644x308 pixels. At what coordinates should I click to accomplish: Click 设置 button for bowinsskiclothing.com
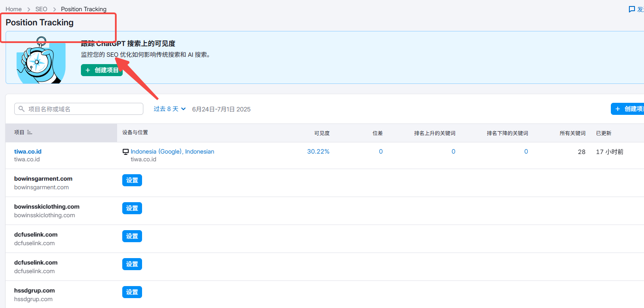[132, 208]
